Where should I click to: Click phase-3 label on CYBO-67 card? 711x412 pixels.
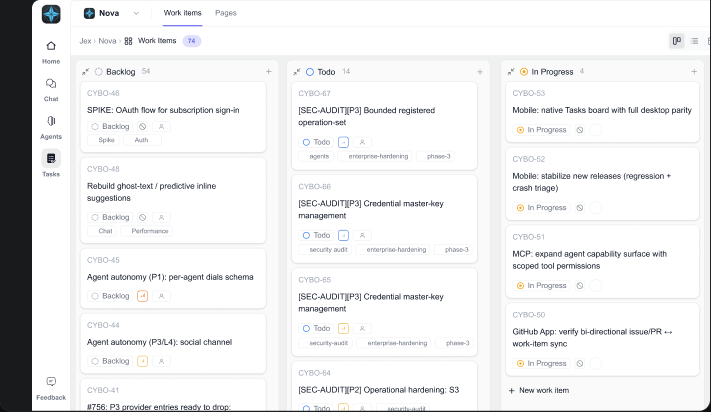(x=435, y=156)
